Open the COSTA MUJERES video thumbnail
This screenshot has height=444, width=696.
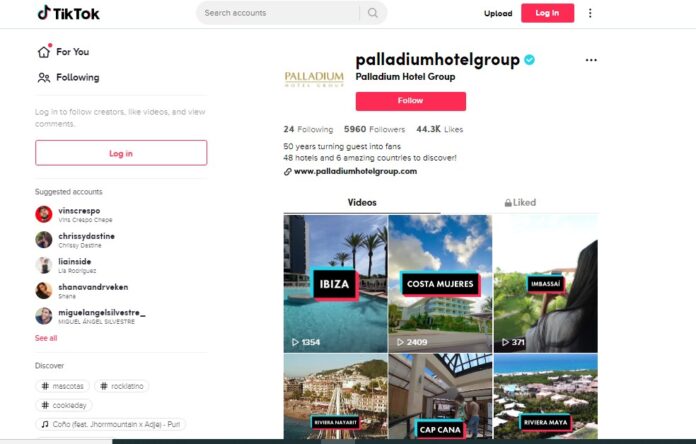point(440,284)
